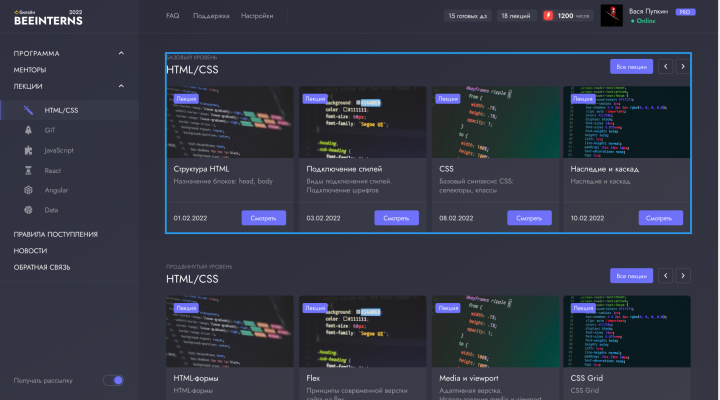The height and width of the screenshot is (400, 720).
Task: Open the Подключение стилей lecture thumbnail
Action: [362, 122]
